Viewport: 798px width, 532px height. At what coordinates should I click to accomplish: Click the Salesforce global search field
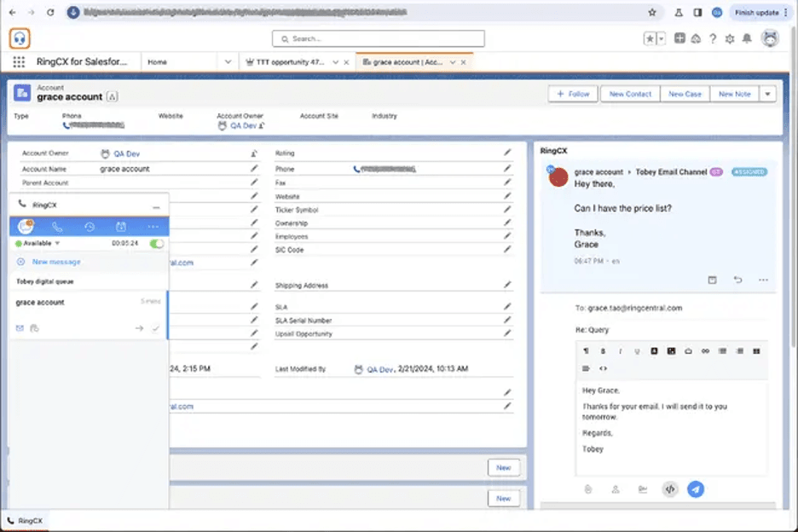click(x=379, y=38)
